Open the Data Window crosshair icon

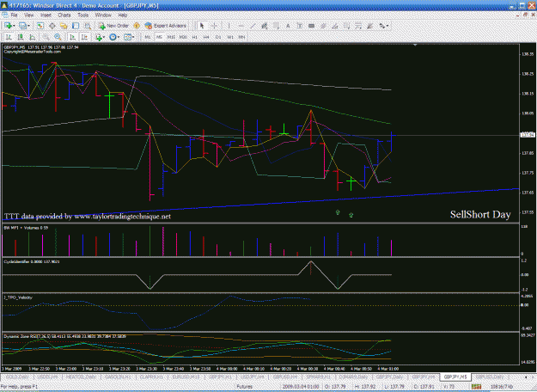tap(52, 26)
